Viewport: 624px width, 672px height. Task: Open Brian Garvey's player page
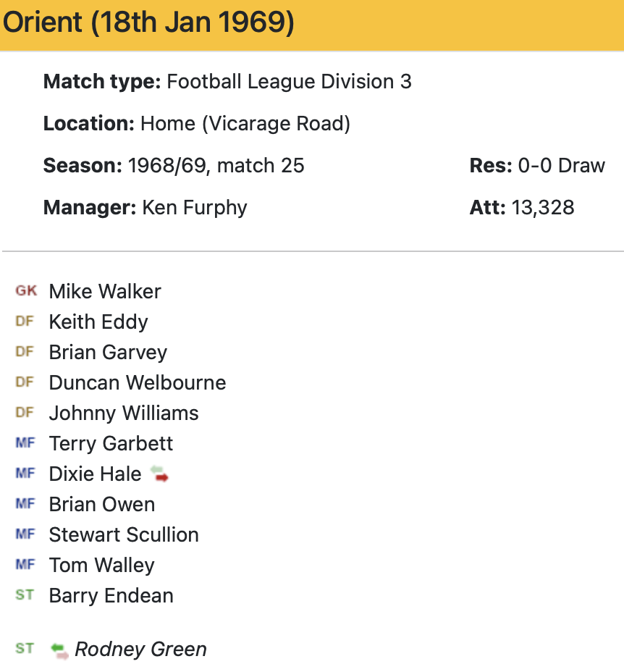click(x=108, y=352)
